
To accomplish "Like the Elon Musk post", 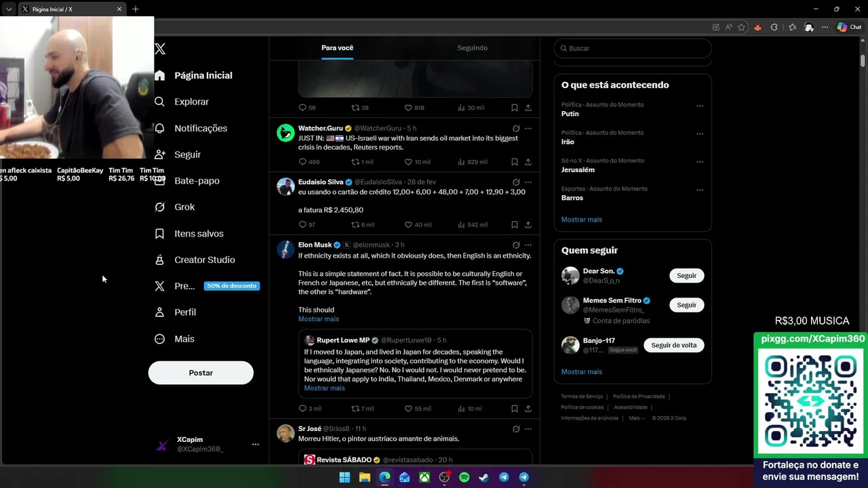I will [408, 409].
